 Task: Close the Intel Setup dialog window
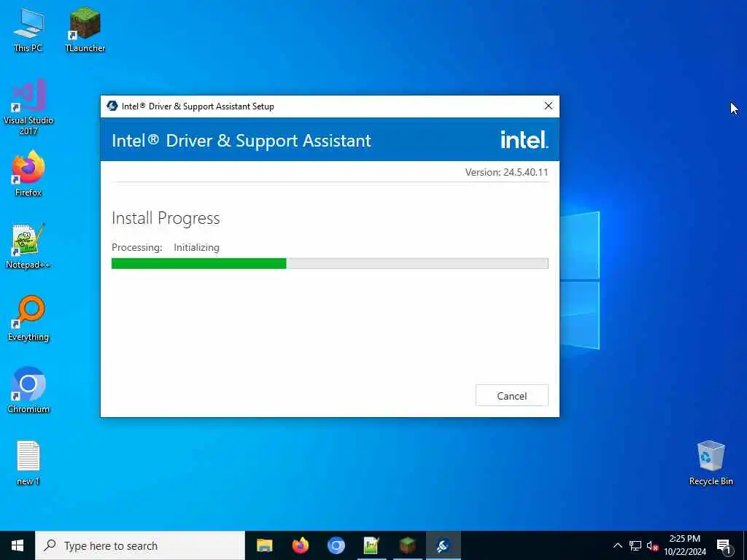549,106
